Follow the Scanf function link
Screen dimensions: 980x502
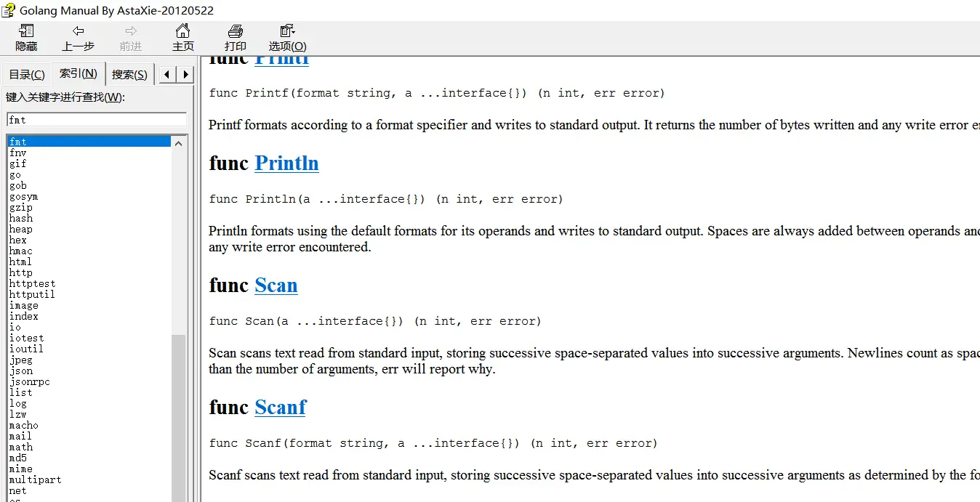pos(281,408)
